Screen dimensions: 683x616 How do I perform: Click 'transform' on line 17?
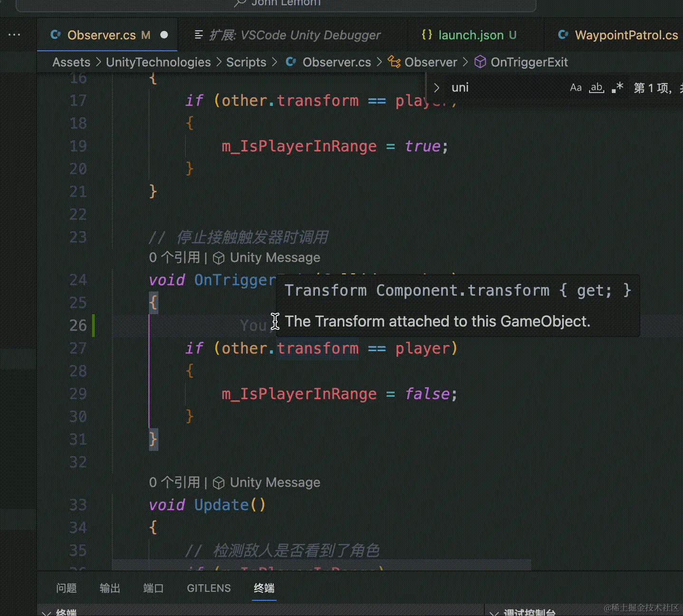point(318,101)
